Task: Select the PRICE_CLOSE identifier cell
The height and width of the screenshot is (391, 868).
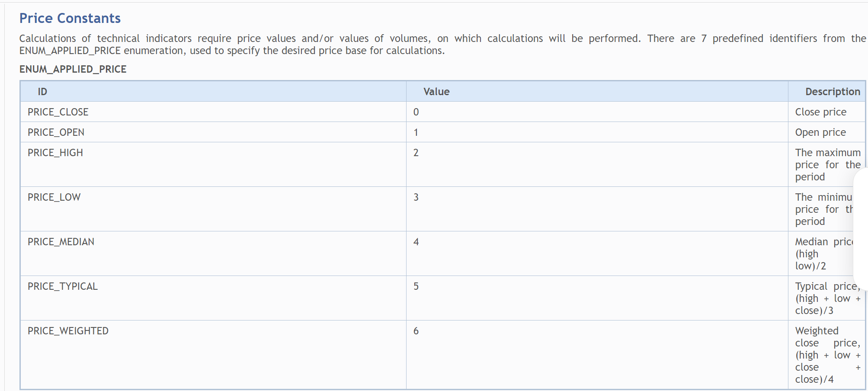Action: 58,112
